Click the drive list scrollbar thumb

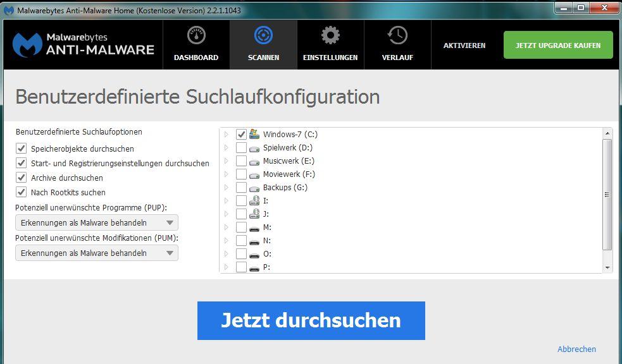coord(607,195)
